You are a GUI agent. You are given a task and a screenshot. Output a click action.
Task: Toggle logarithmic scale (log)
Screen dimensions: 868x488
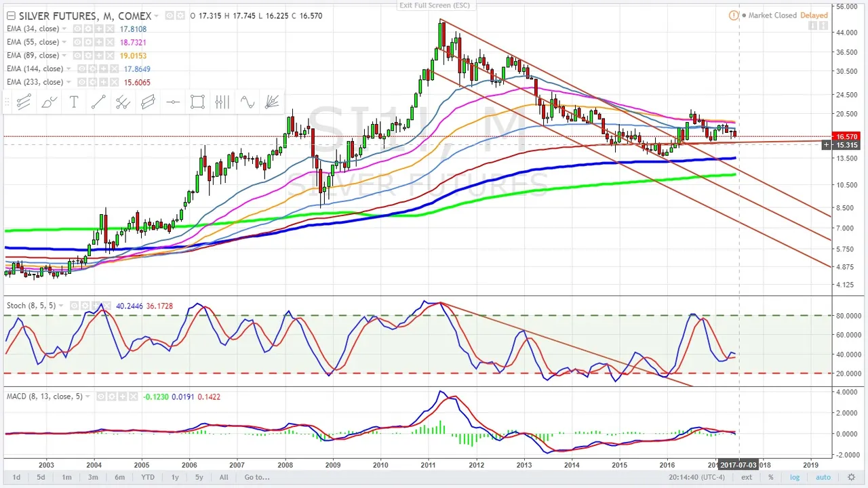coord(795,477)
